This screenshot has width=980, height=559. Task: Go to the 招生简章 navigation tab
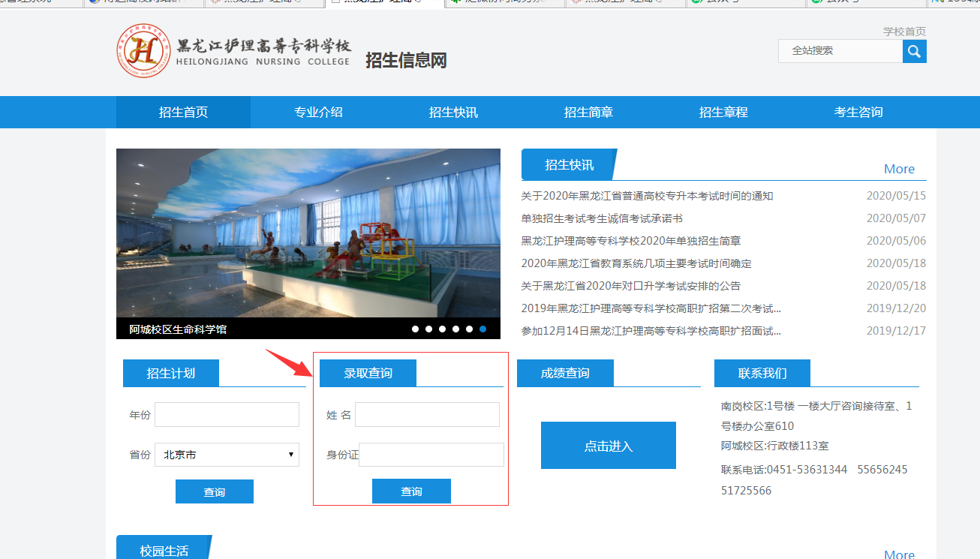(x=588, y=113)
